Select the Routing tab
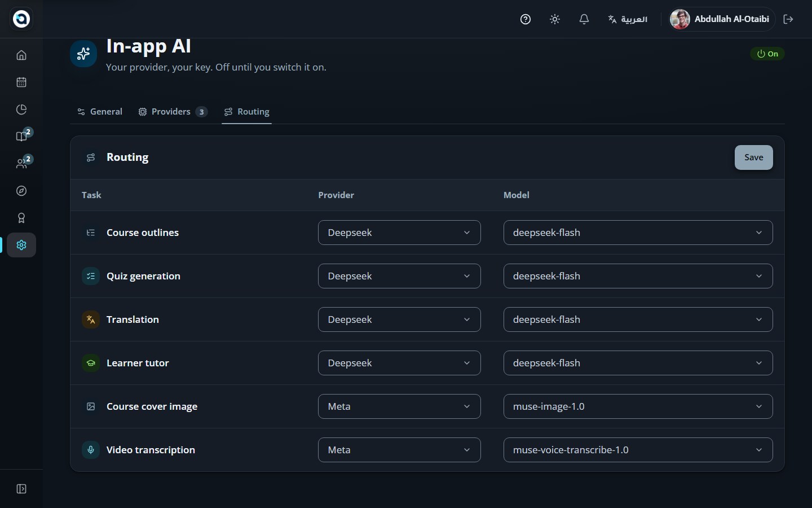This screenshot has width=812, height=508. tap(247, 112)
